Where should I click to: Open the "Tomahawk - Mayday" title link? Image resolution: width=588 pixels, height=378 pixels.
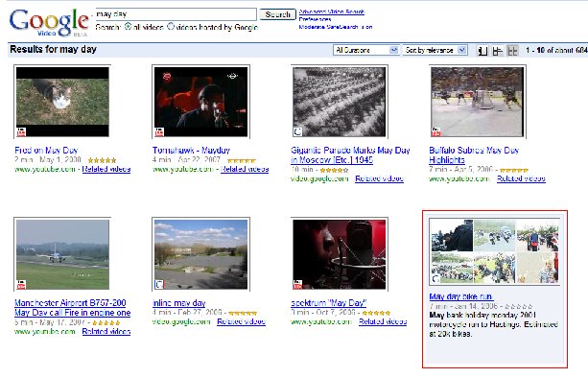[x=191, y=151]
